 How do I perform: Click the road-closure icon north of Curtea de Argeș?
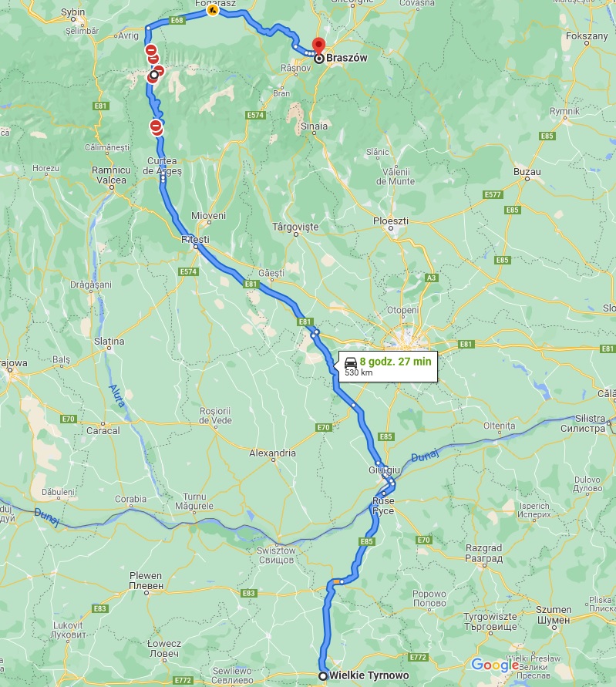point(156,126)
